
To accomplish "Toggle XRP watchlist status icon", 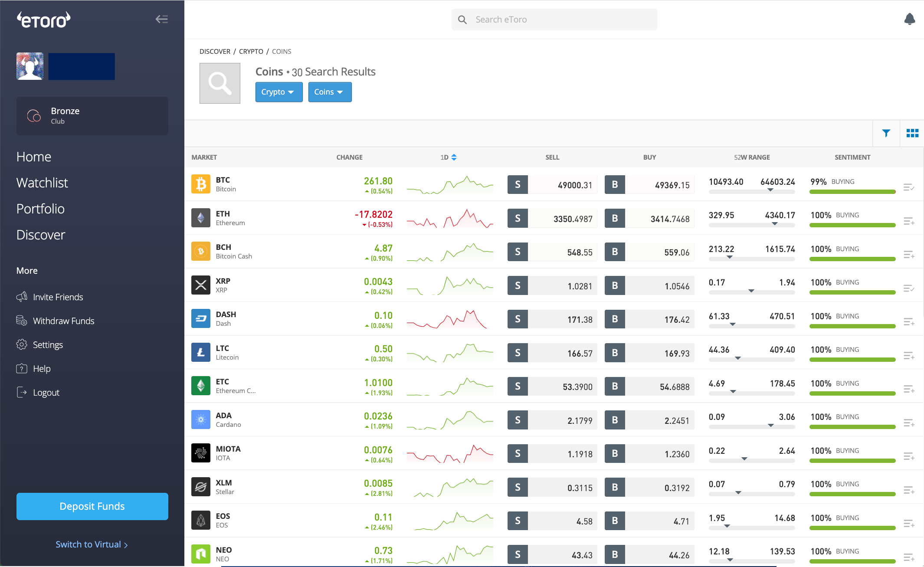I will (909, 288).
